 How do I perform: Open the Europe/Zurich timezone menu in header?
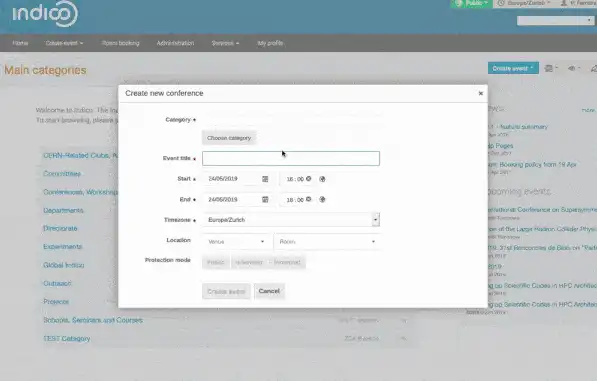coord(525,3)
